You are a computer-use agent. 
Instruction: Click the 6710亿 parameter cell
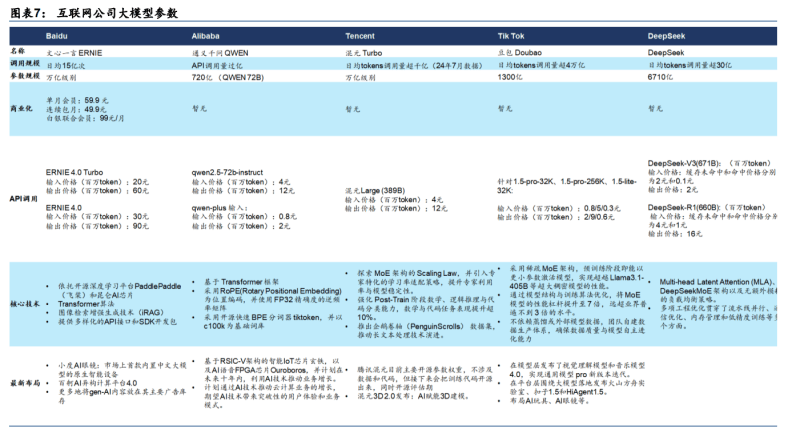tap(660, 77)
